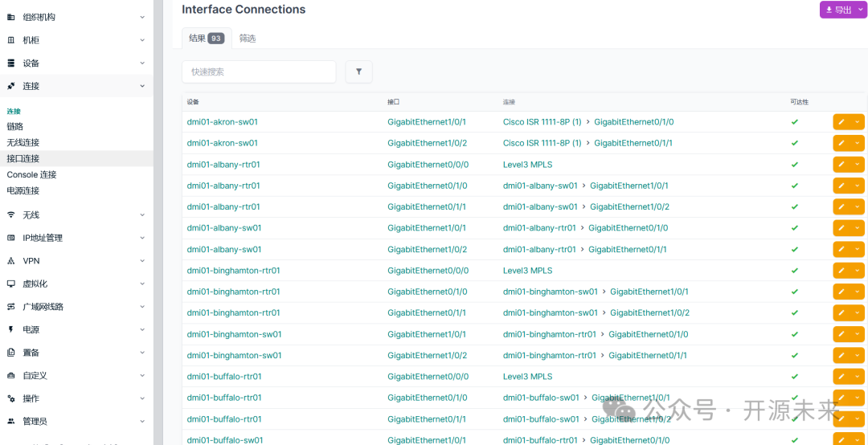
Task: Click the filter funnel icon button
Action: [x=358, y=72]
